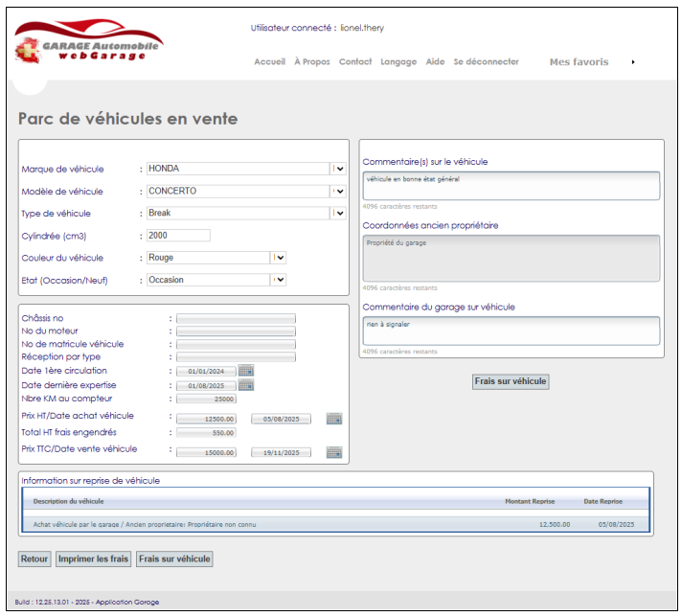Click the Imprimer les frais button

[93, 559]
